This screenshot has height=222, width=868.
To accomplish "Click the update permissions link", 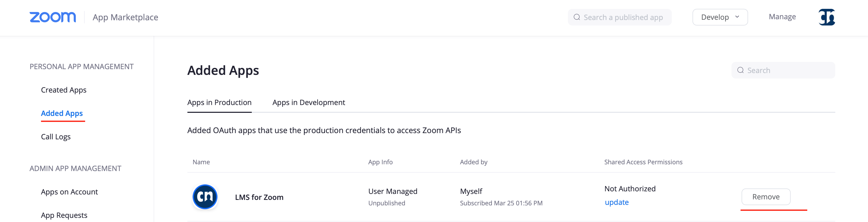I will pyautogui.click(x=617, y=203).
